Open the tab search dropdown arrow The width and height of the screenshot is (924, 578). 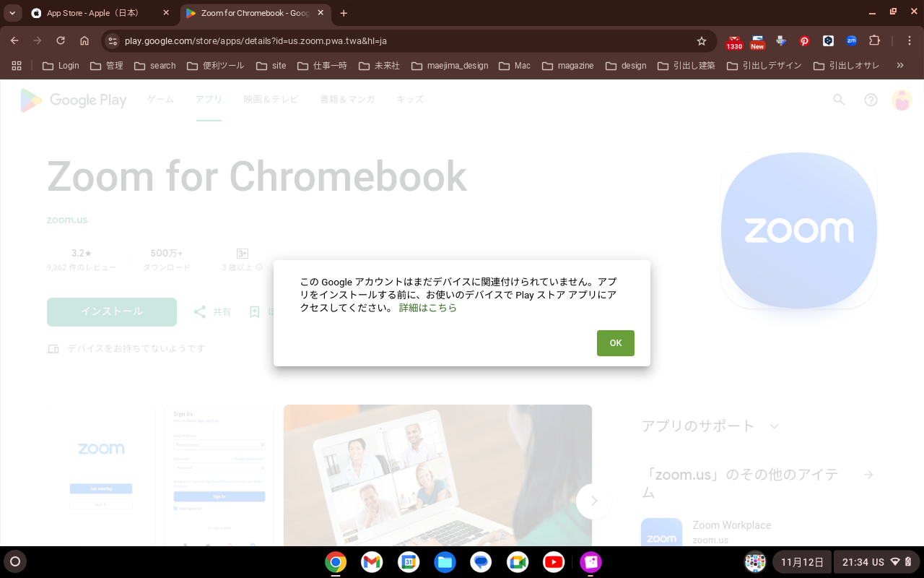pos(12,13)
